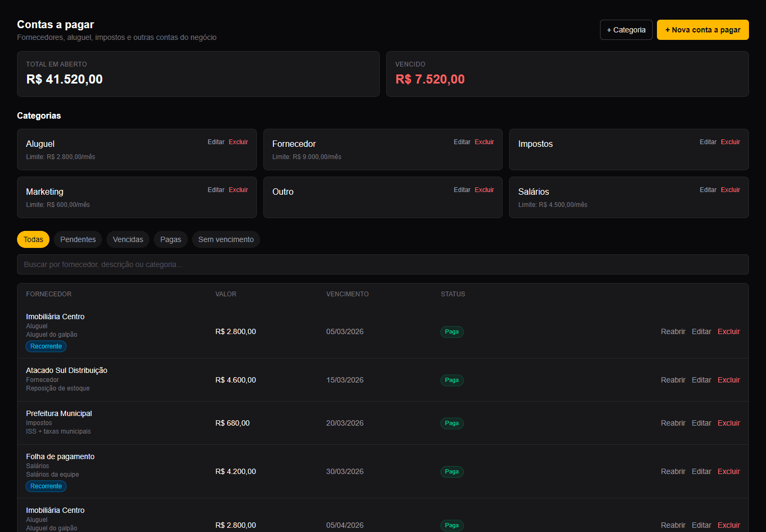Click supplier name "Folha de pagamento"

pos(60,456)
